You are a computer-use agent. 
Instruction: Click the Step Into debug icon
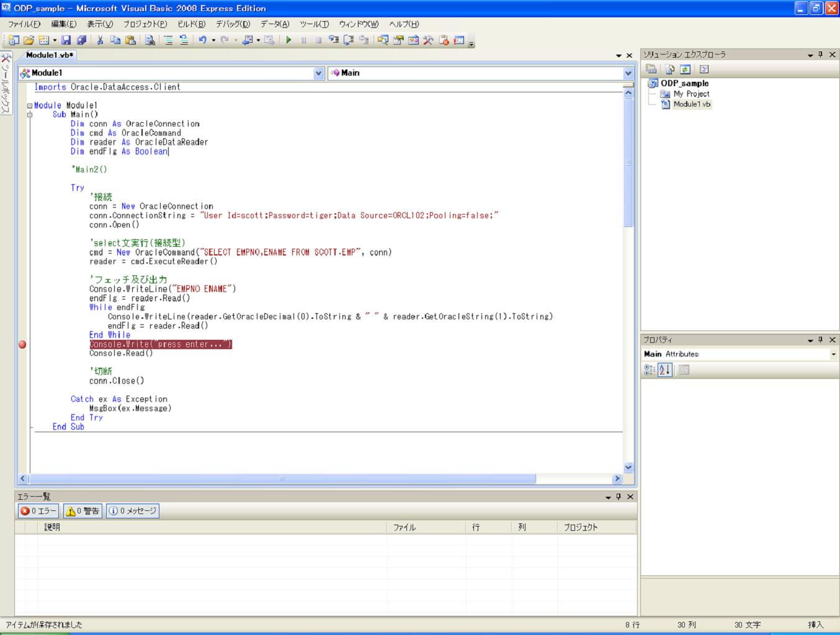point(334,40)
